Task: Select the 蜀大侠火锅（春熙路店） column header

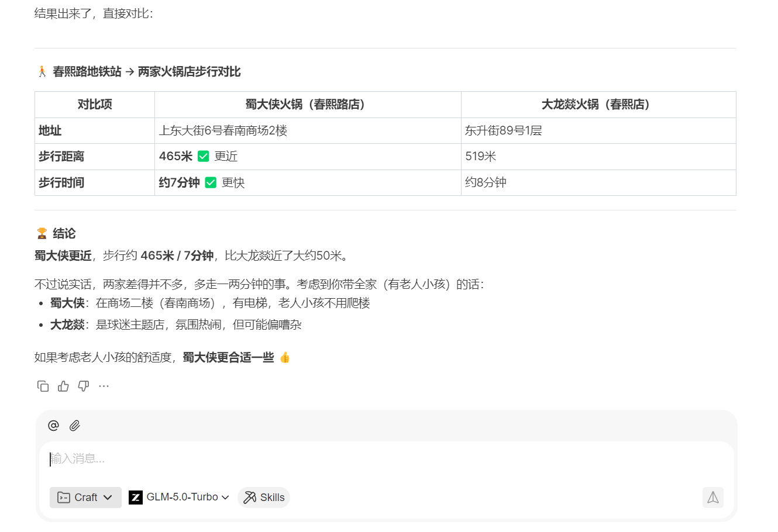Action: coord(308,105)
